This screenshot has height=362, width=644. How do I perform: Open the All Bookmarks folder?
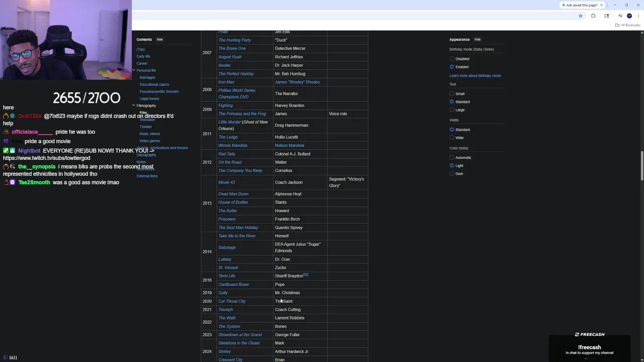pos(628,25)
